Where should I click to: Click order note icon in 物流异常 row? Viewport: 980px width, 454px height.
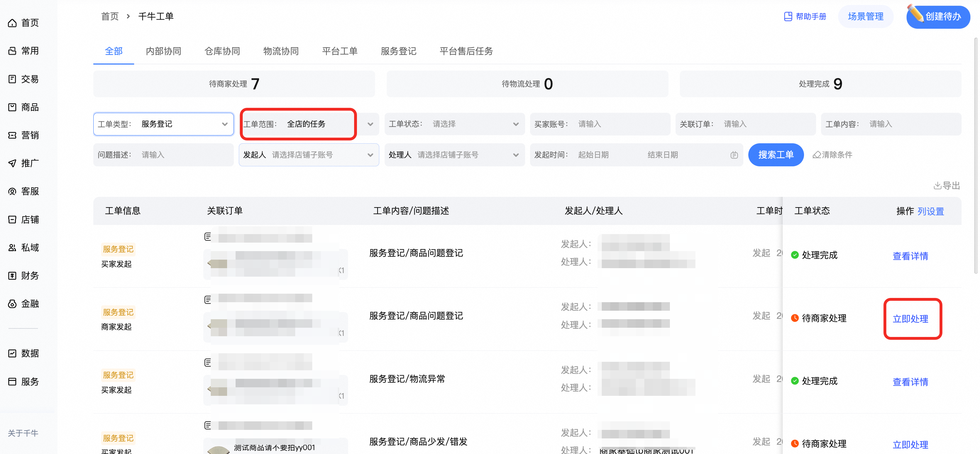pyautogui.click(x=208, y=362)
